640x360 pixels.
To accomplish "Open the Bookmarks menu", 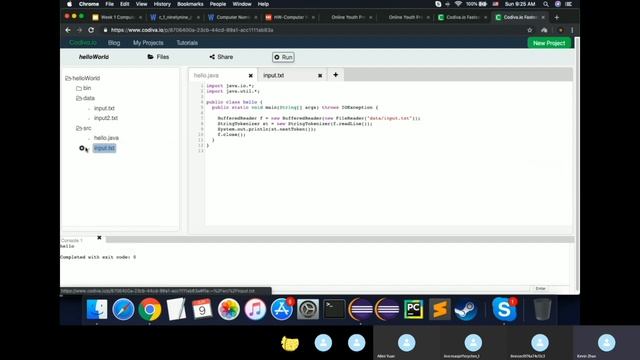I will pyautogui.click(x=190, y=4).
